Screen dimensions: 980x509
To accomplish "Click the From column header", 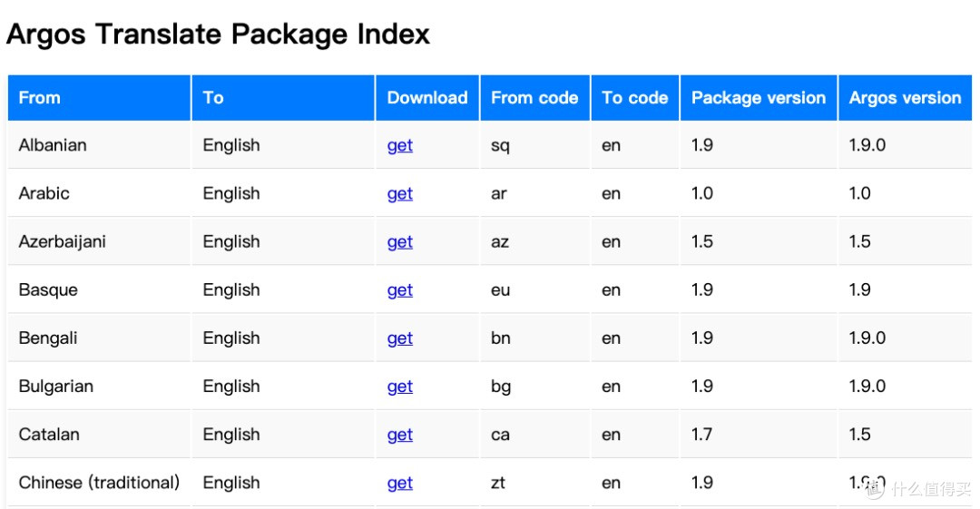I will click(x=100, y=98).
